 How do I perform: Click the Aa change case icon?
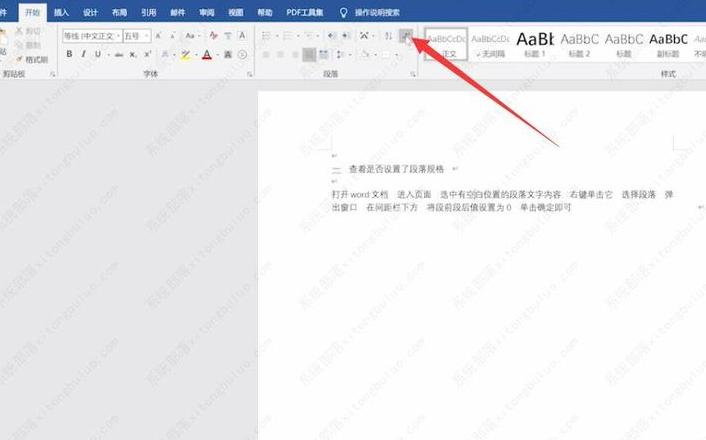pos(190,36)
